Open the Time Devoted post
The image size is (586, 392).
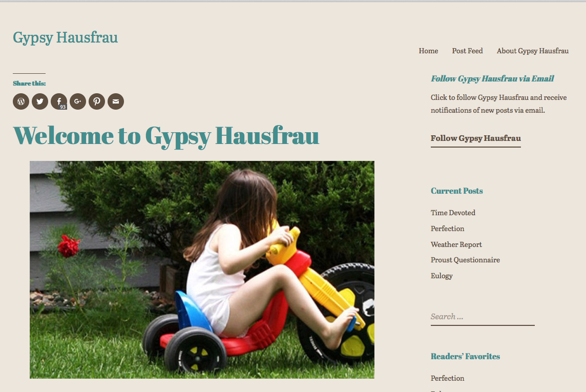[x=453, y=213]
